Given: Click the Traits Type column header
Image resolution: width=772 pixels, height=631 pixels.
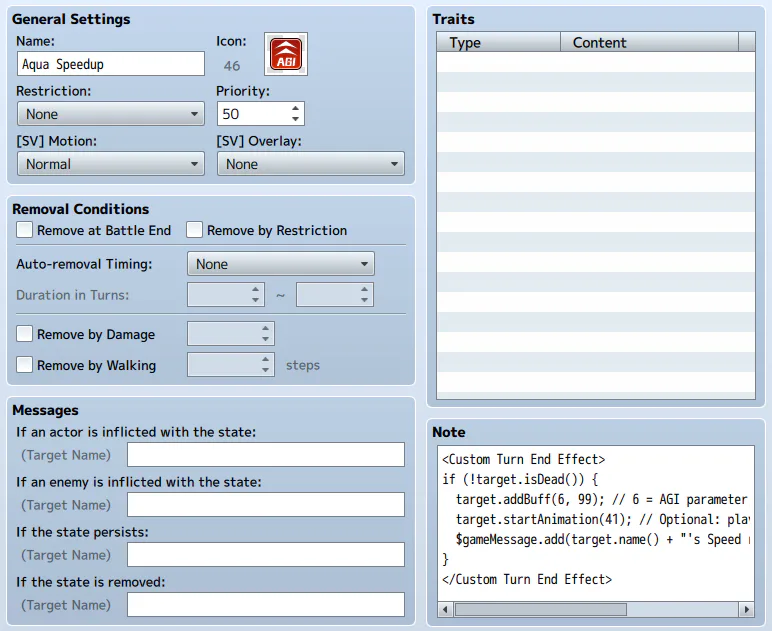Looking at the screenshot, I should 499,42.
